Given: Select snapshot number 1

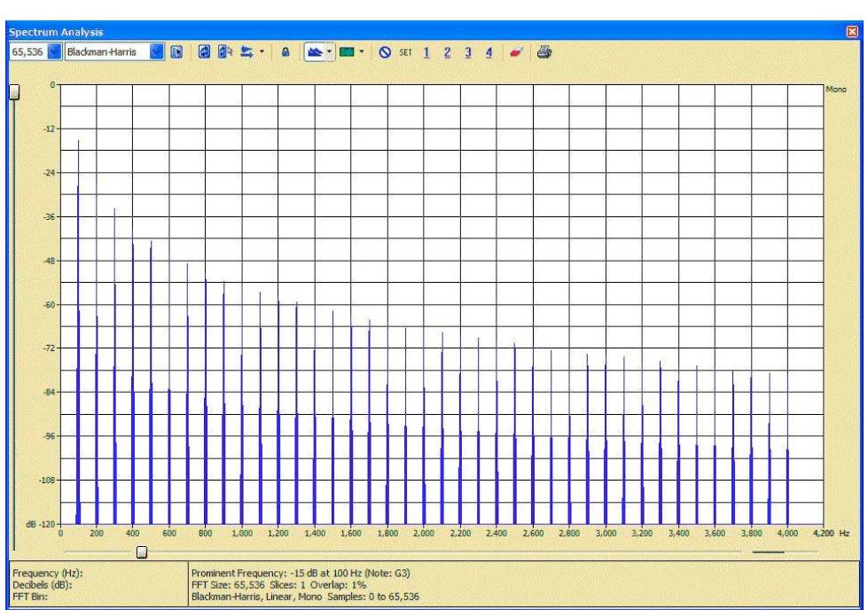Looking at the screenshot, I should point(426,52).
